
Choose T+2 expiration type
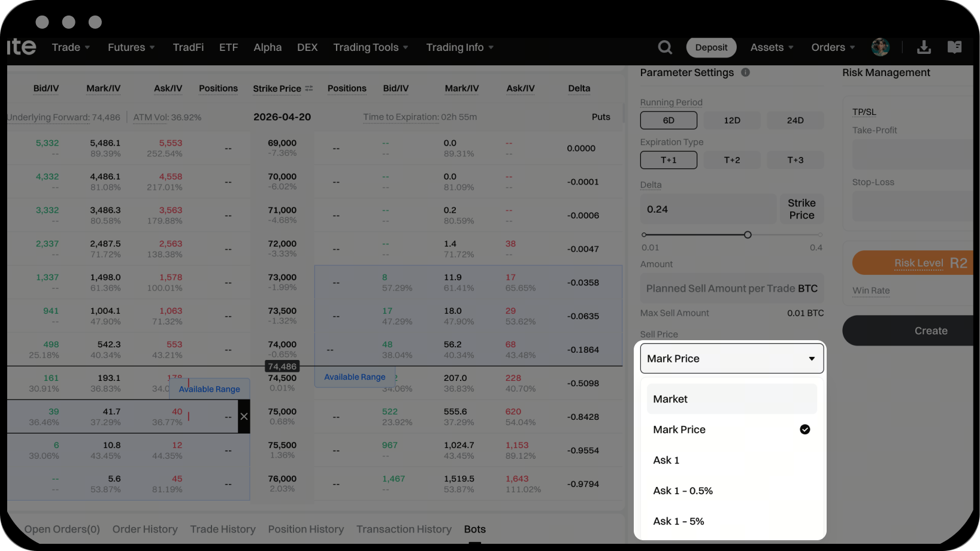click(731, 160)
